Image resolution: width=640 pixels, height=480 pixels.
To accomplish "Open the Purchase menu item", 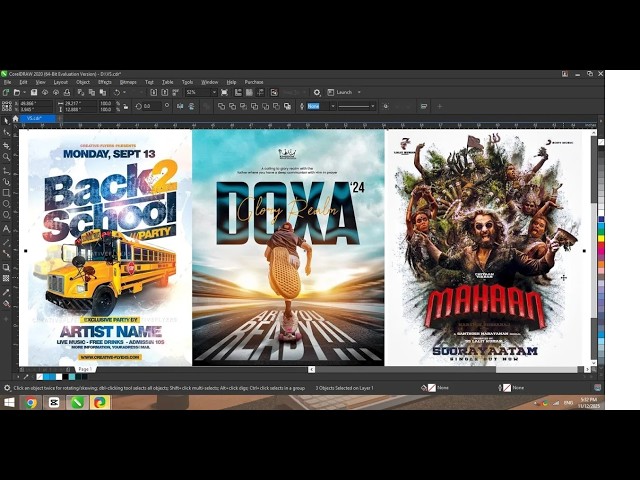I will click(x=254, y=82).
